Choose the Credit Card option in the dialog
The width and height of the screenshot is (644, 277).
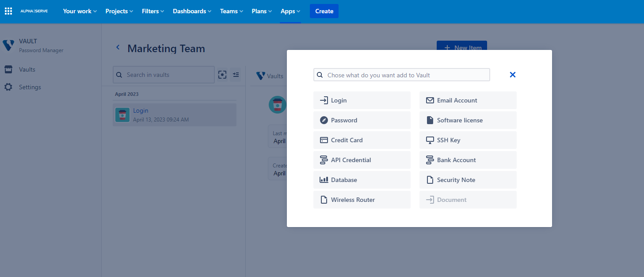coord(362,140)
